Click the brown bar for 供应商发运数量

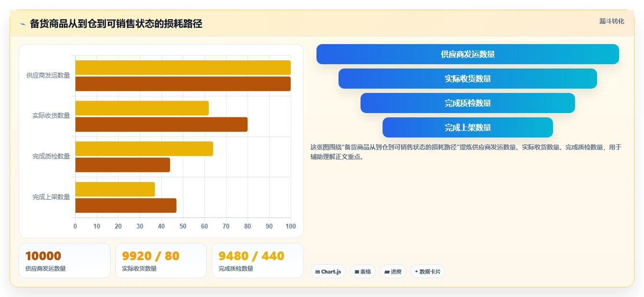click(x=183, y=84)
